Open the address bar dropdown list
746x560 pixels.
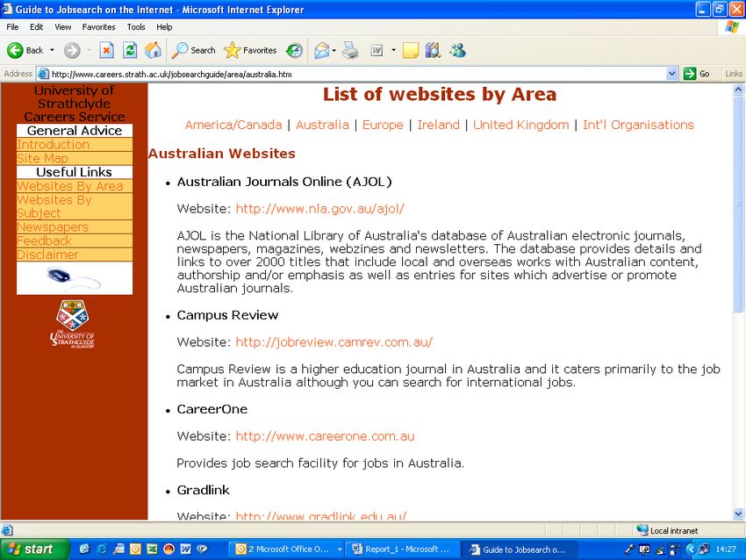pos(671,74)
